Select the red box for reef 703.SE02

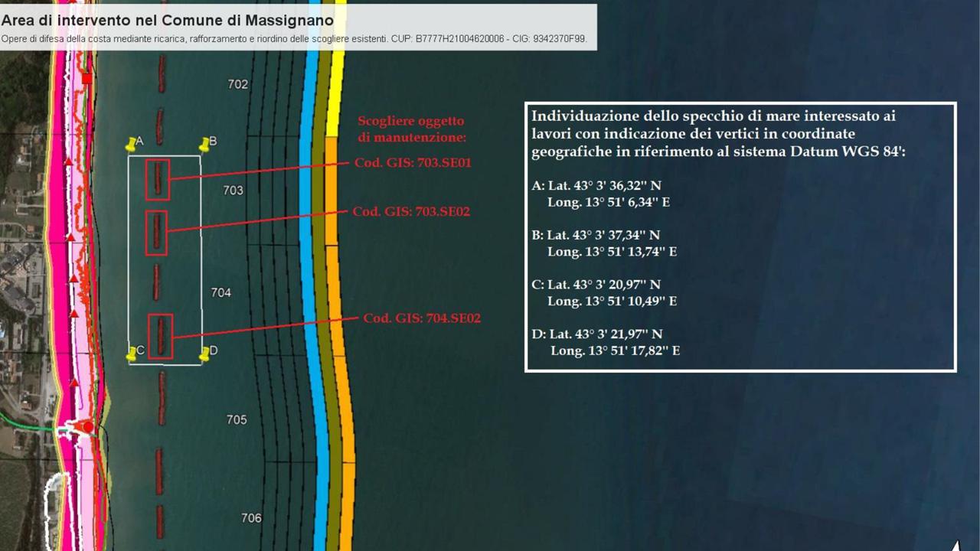[156, 233]
